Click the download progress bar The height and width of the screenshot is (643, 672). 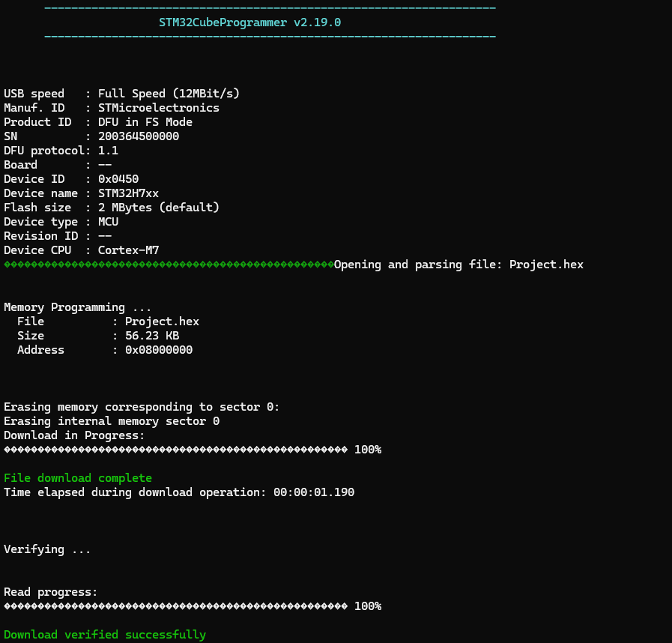pyautogui.click(x=176, y=450)
